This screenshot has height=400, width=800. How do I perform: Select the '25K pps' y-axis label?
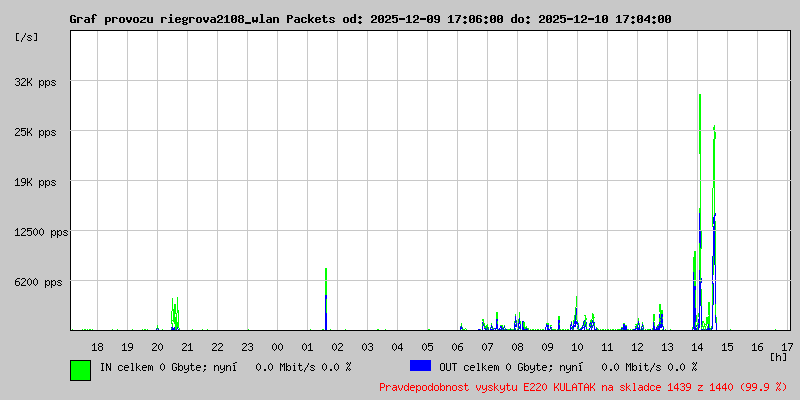pos(35,132)
